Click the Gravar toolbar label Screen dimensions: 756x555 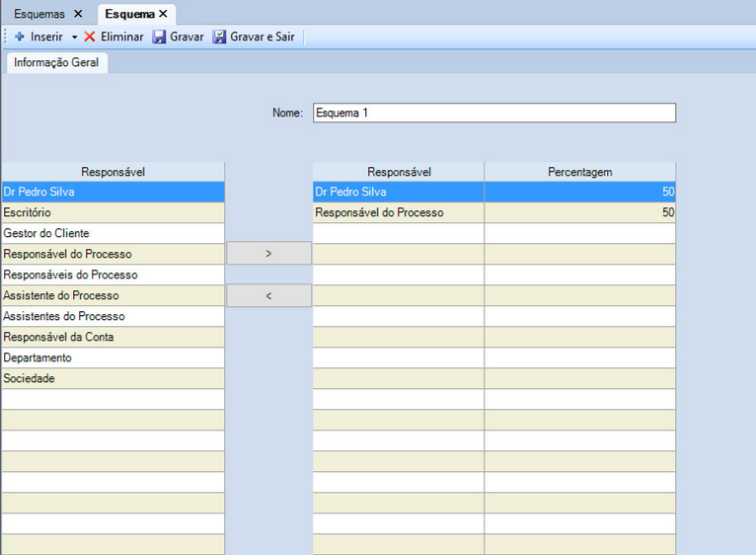(x=187, y=37)
